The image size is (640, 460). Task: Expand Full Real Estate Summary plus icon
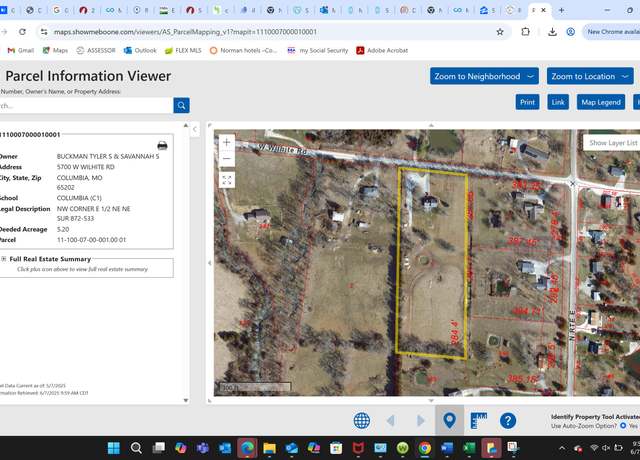pos(4,259)
